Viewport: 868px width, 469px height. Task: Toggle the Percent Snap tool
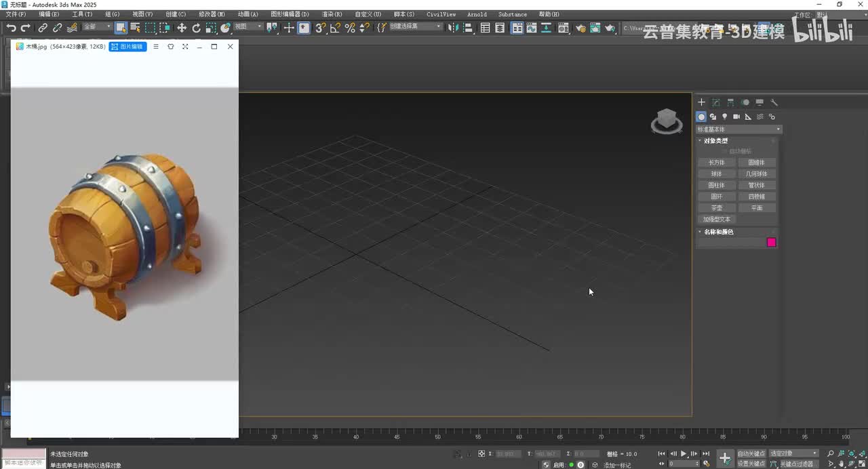tap(350, 28)
